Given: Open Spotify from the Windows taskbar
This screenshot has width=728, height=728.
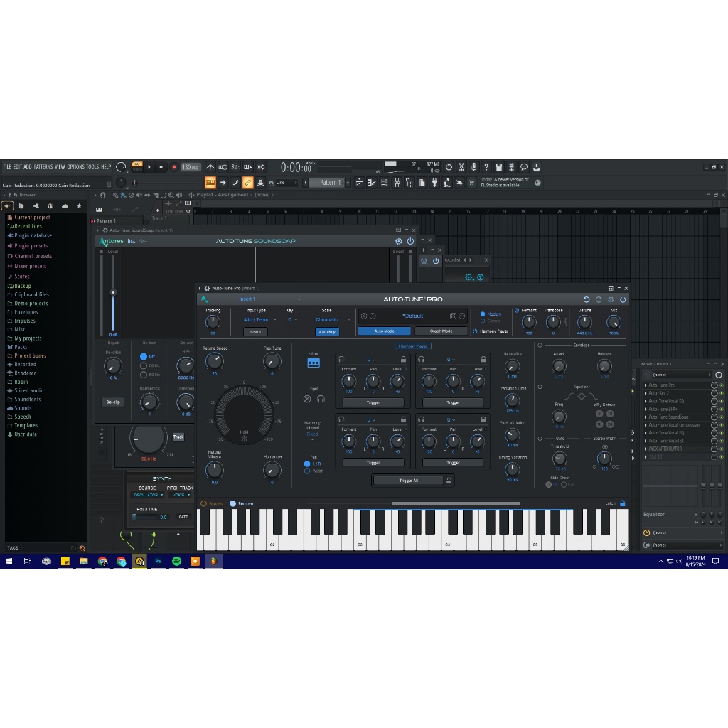Looking at the screenshot, I should coord(176,561).
